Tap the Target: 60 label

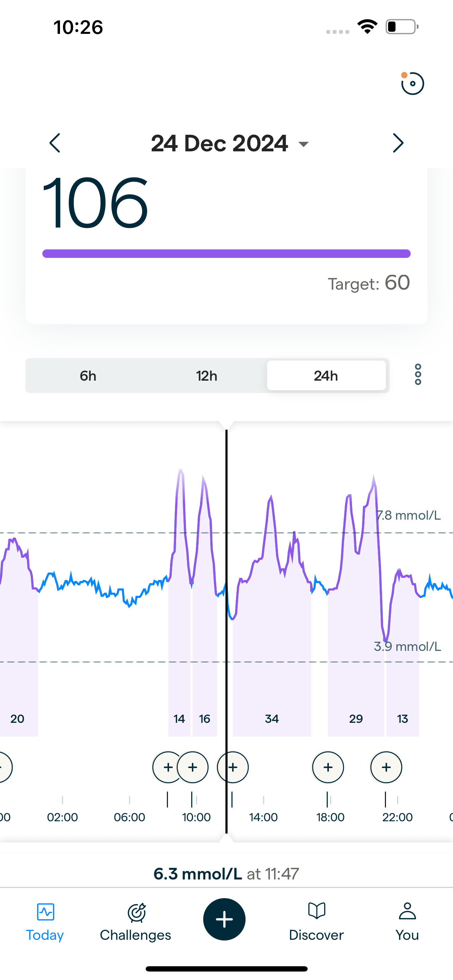point(369,283)
